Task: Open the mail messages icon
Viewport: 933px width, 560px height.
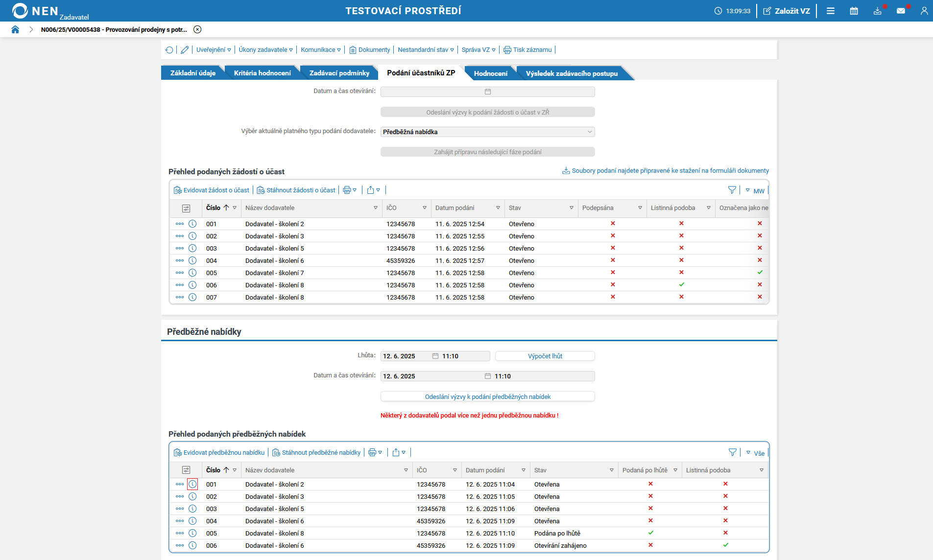Action: [x=901, y=11]
